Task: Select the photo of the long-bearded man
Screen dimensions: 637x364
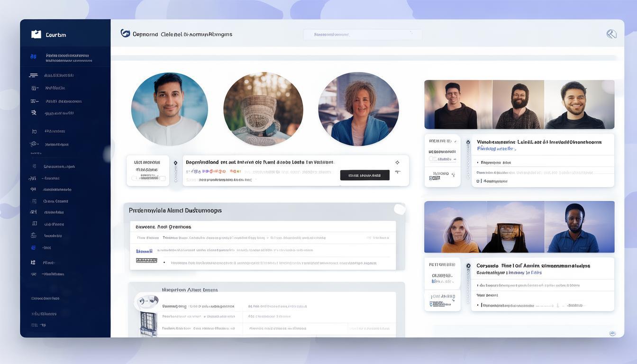Action: [518, 104]
